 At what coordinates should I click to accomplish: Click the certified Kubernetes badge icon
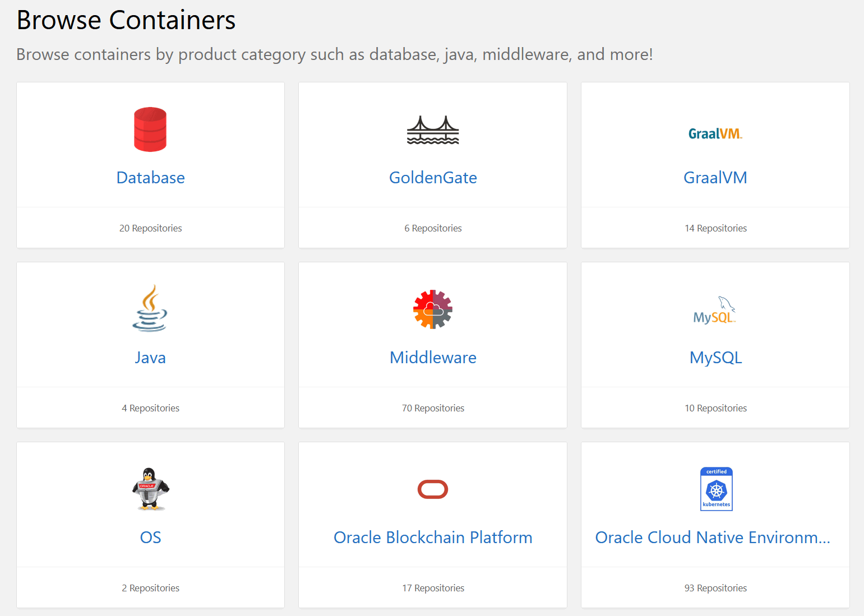click(716, 489)
